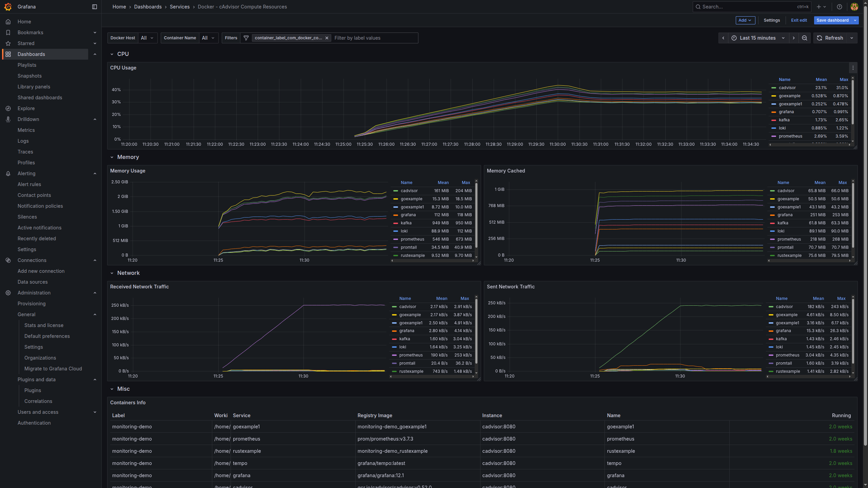
Task: Move time range forward with right arrow
Action: 794,38
